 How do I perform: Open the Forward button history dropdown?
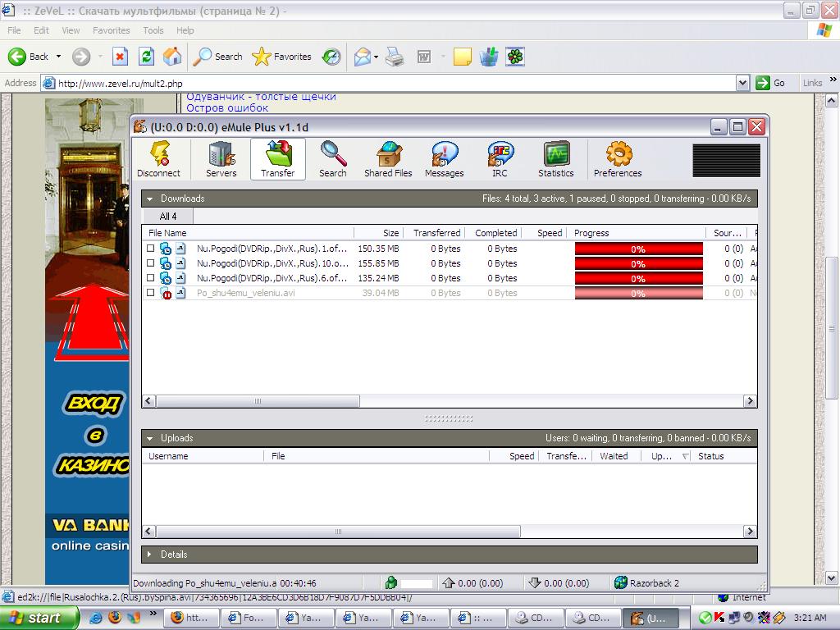100,57
